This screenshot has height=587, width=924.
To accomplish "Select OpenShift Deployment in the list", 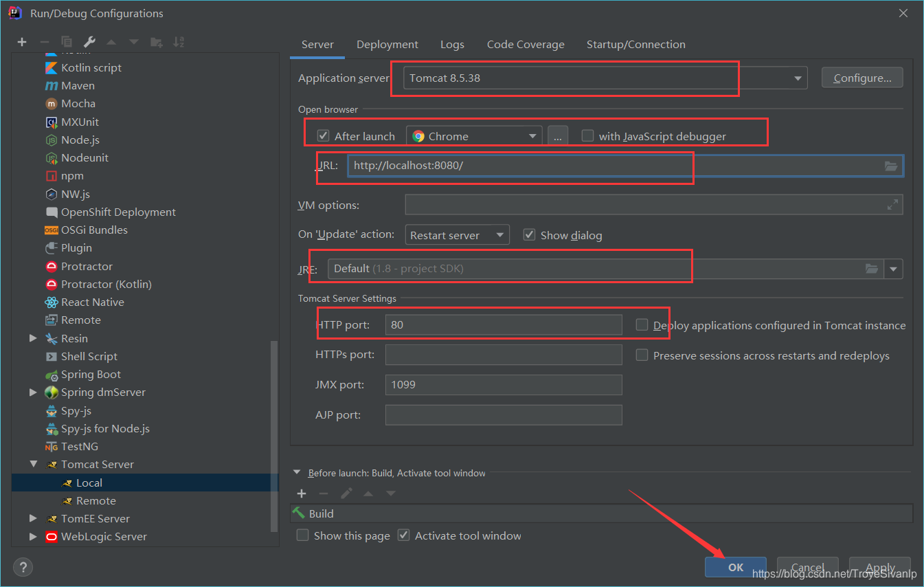I will click(118, 212).
